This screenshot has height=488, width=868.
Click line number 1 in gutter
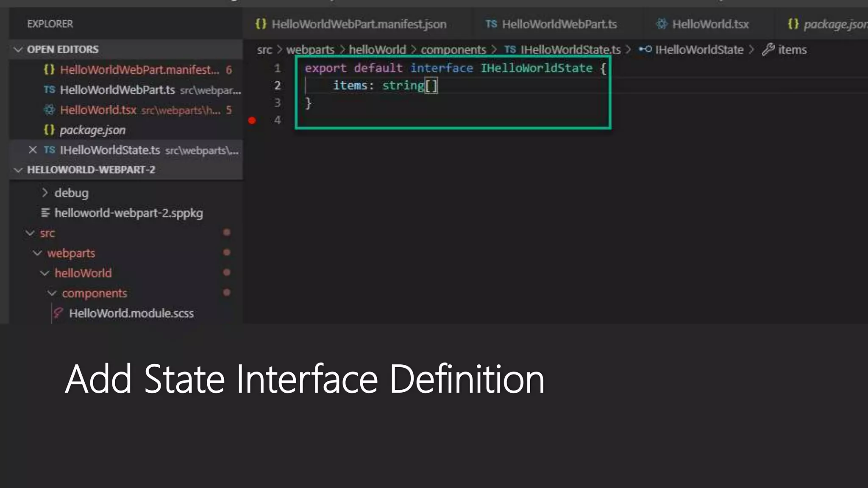point(277,68)
